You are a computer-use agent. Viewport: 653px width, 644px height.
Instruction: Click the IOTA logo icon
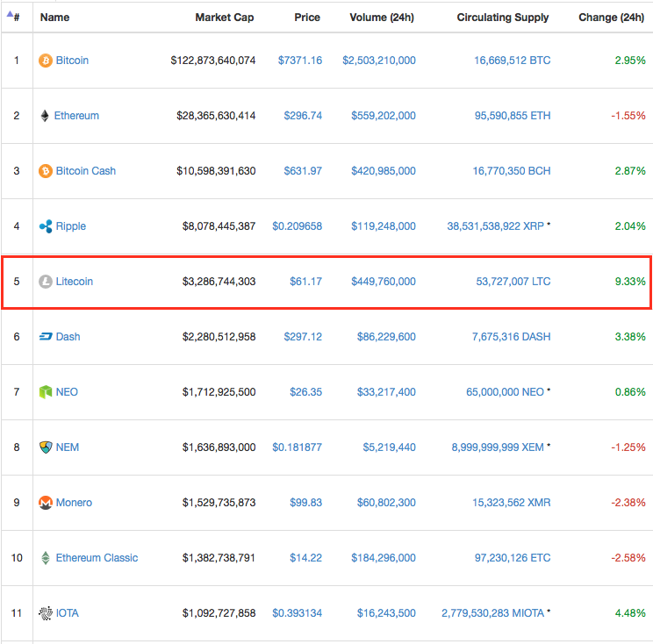[46, 613]
